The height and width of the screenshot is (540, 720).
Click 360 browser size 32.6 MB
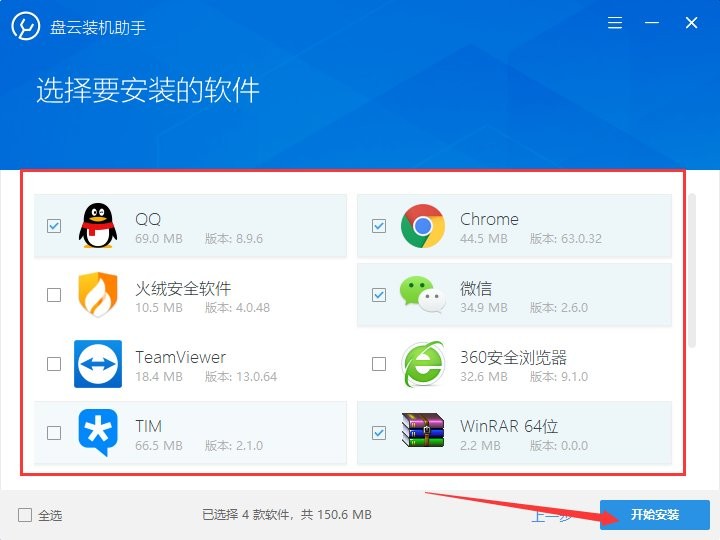pos(484,377)
